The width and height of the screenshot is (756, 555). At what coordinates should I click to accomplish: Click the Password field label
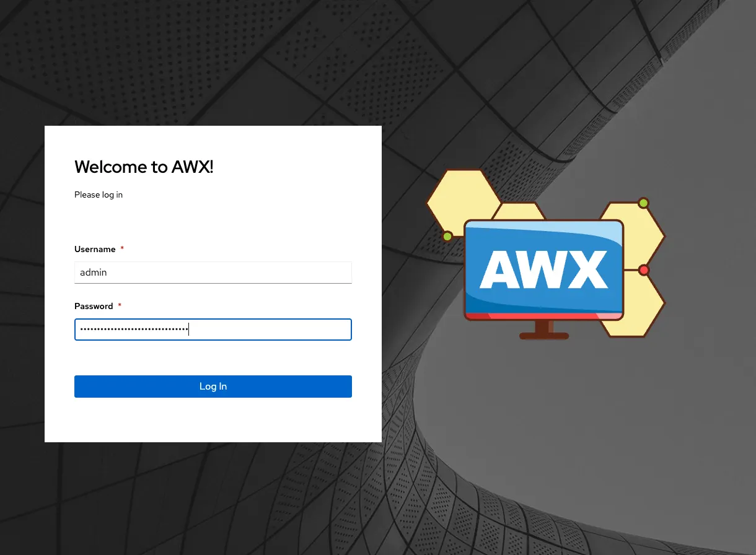(x=94, y=306)
